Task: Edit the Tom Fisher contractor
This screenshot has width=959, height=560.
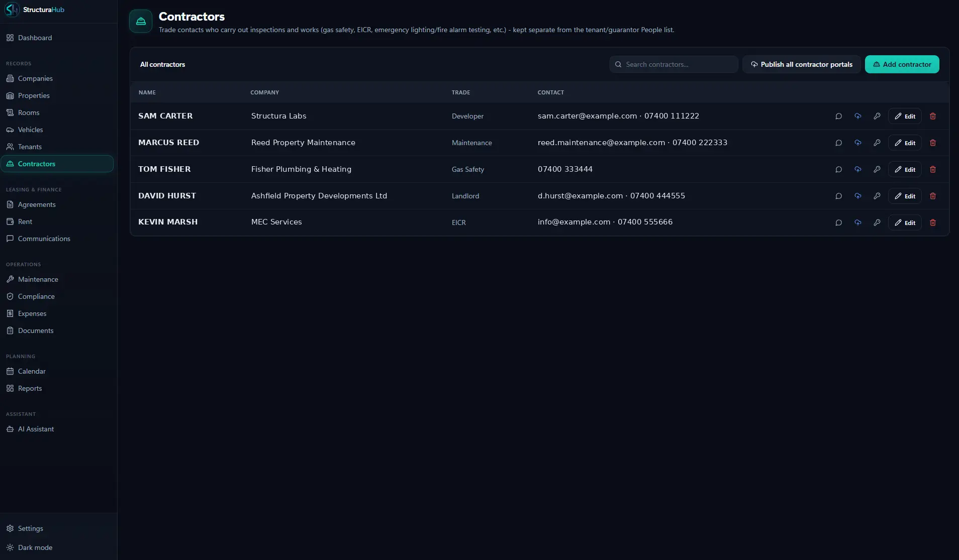Action: tap(905, 169)
